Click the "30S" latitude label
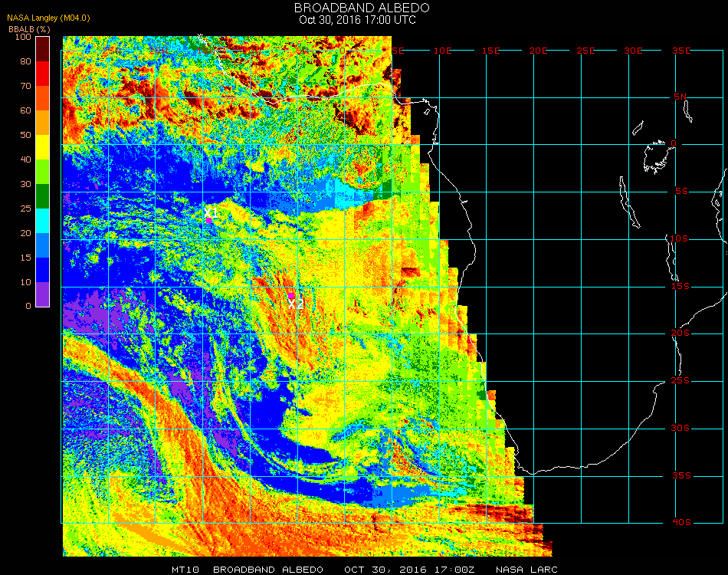 pos(680,429)
